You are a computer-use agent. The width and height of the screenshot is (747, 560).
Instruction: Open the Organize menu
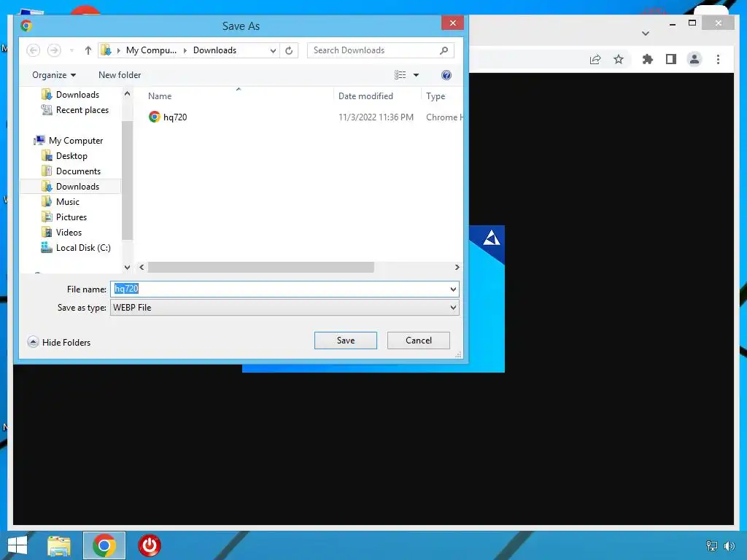54,75
